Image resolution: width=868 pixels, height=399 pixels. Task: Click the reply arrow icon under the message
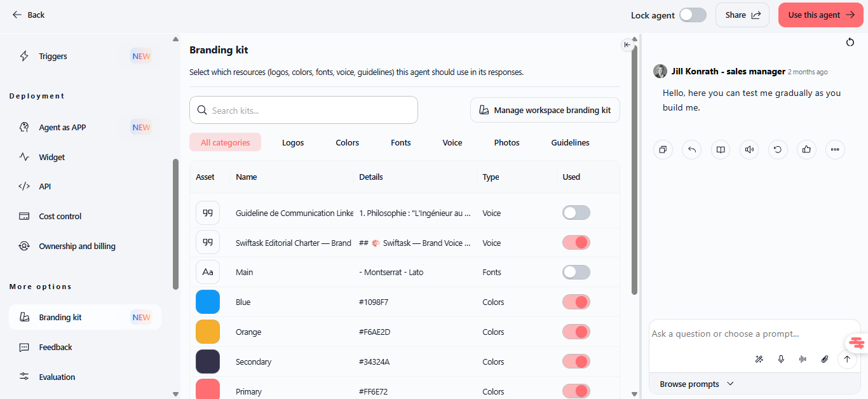coord(691,150)
